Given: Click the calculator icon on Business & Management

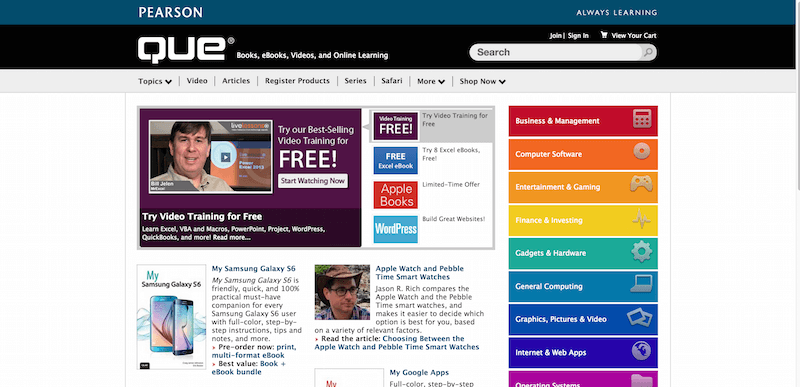Looking at the screenshot, I should click(642, 119).
